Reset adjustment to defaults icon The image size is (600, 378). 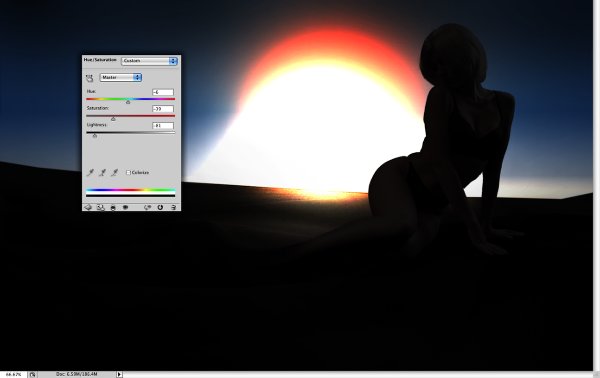point(160,207)
